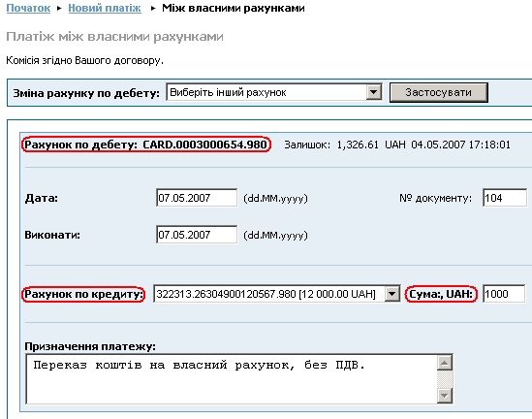
Task: Click the Виконати label
Action: [x=52, y=235]
